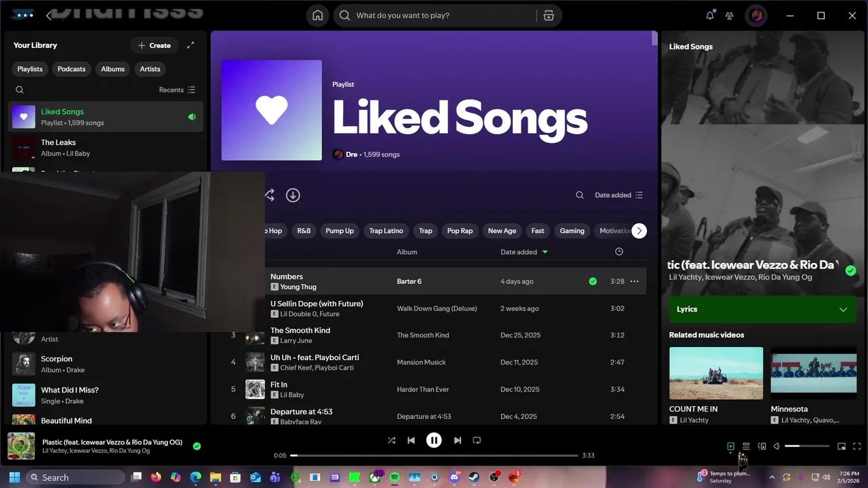Open Larry June artist link
868x488 pixels.
(298, 341)
